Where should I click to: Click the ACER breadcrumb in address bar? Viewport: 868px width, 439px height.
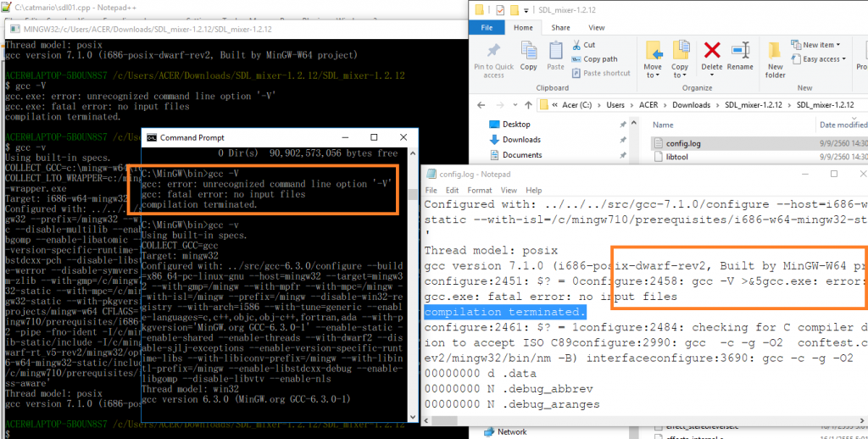coord(648,104)
